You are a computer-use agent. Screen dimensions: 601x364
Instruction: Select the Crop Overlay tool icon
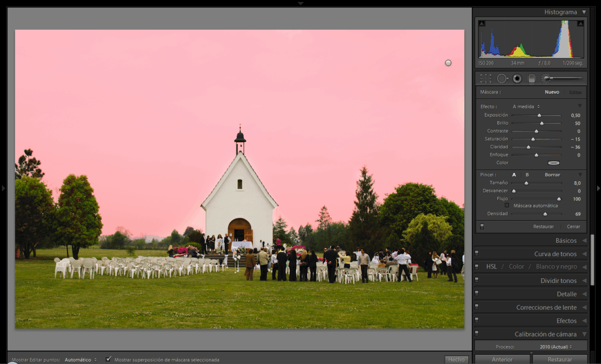tap(485, 79)
